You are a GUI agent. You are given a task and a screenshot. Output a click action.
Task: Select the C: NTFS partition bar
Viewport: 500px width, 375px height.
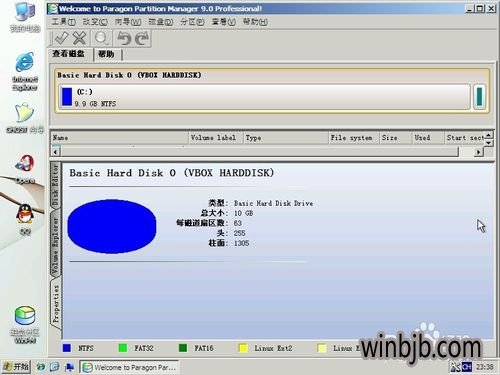point(265,97)
